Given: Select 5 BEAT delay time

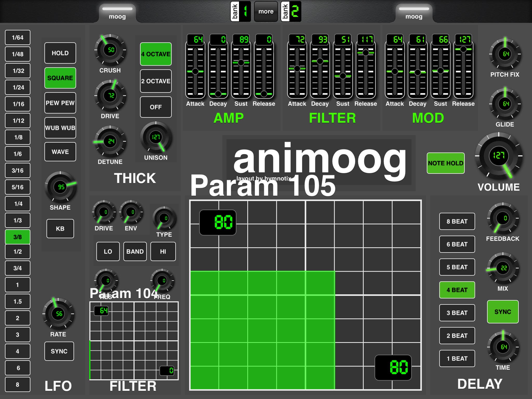Looking at the screenshot, I should coord(457,267).
